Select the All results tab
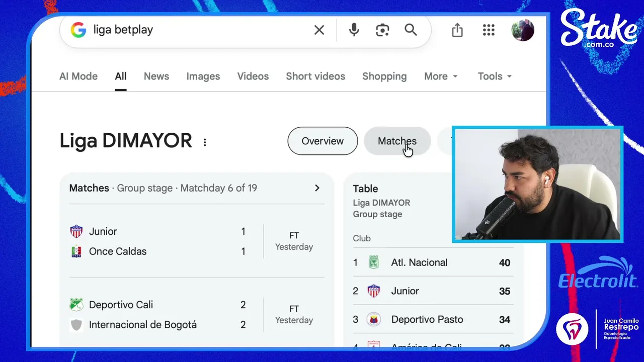644x362 pixels. (x=121, y=76)
